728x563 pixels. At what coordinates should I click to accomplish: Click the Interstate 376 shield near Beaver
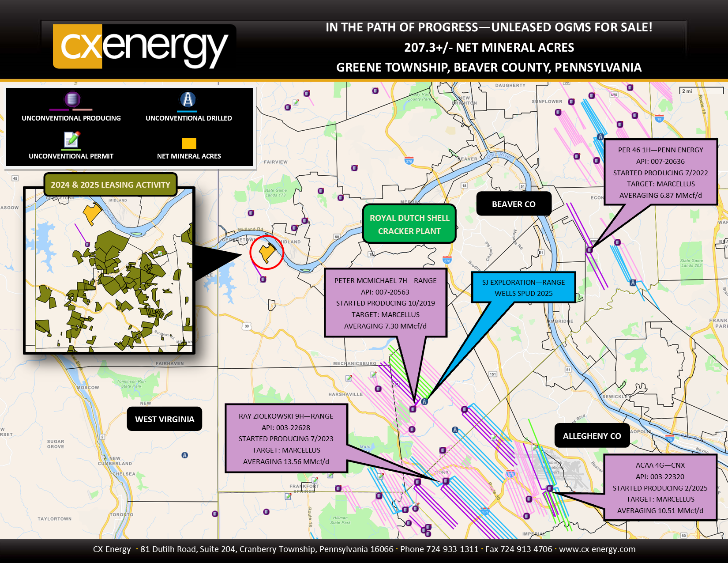pos(409,160)
